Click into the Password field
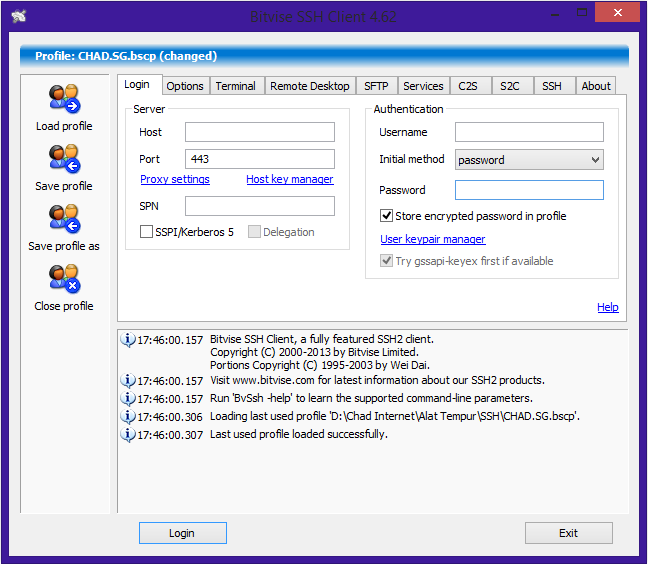 coord(529,190)
